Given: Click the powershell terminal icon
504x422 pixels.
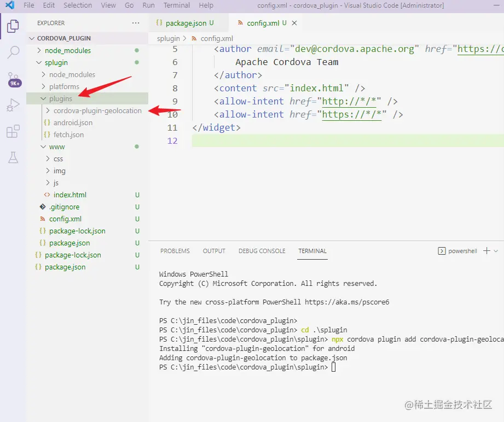Looking at the screenshot, I should [442, 251].
